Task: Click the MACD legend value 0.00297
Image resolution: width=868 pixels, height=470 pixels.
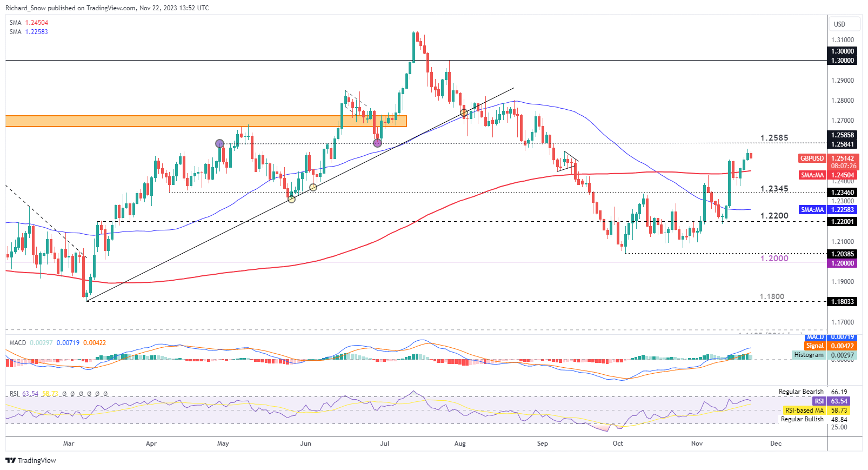Action: point(41,343)
